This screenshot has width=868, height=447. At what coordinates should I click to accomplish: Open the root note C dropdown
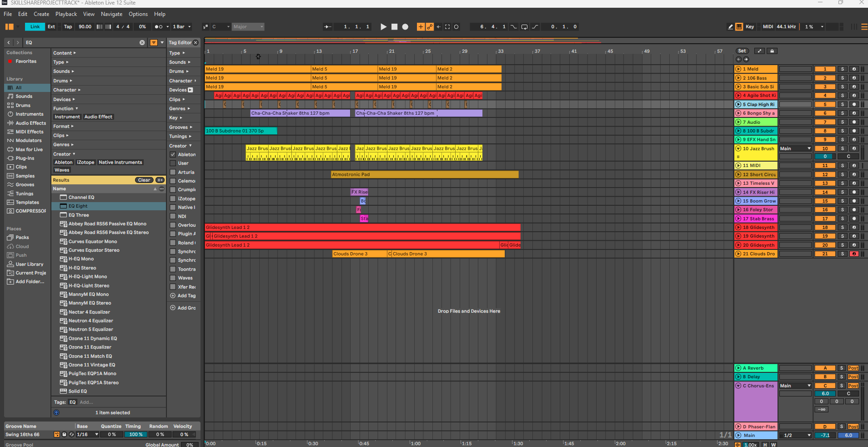click(221, 27)
